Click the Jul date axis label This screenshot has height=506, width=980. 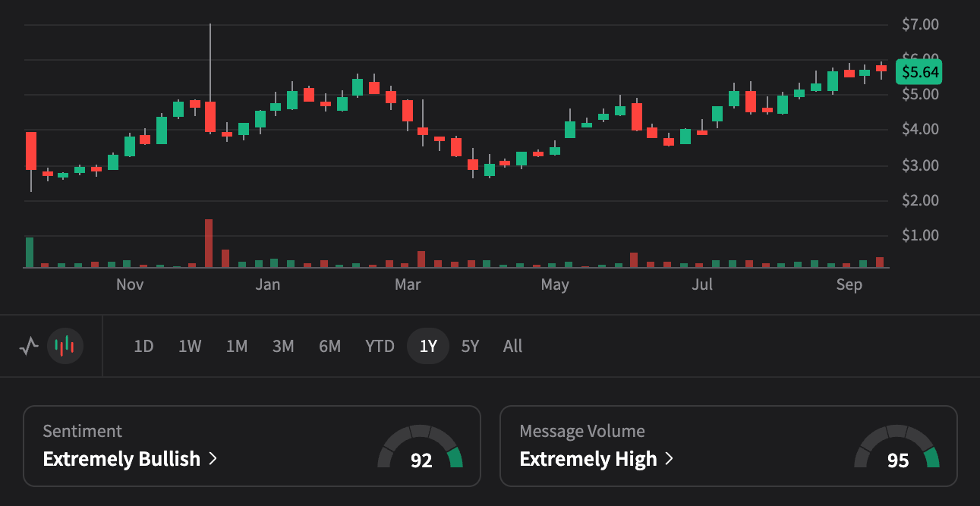[702, 284]
